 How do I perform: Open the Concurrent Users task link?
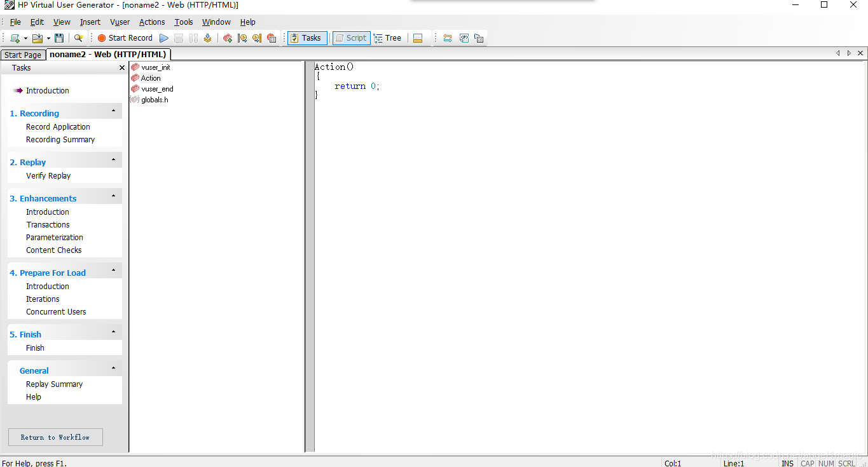56,312
